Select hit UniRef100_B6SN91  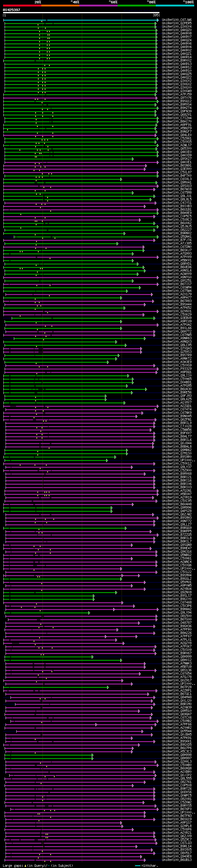[x=177, y=165]
